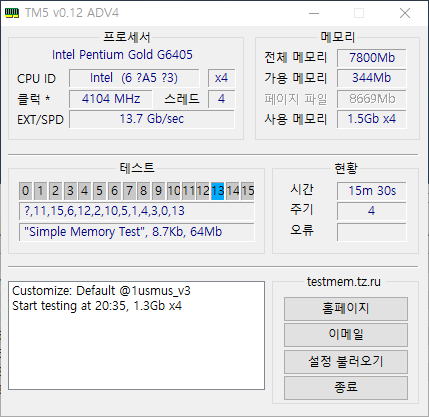Minimize the TM5 window
This screenshot has width=429, height=417.
[x=314, y=13]
